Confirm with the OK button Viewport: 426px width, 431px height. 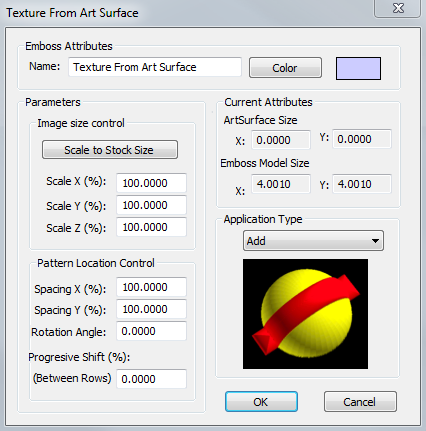coord(261,402)
